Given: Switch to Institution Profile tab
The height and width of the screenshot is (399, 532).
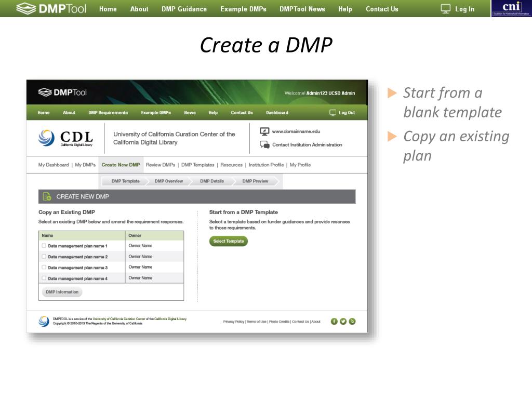Looking at the screenshot, I should 267,165.
